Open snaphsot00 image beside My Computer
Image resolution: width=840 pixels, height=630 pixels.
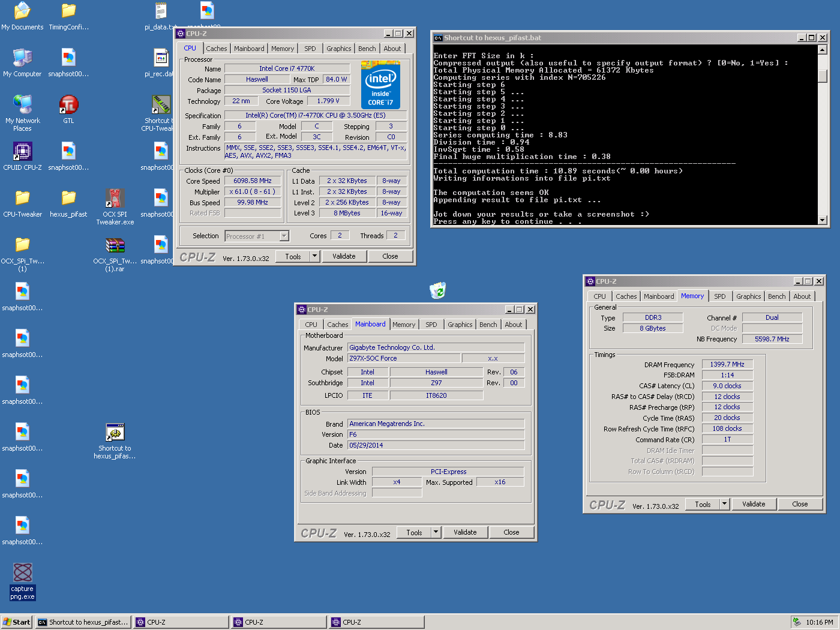point(68,63)
